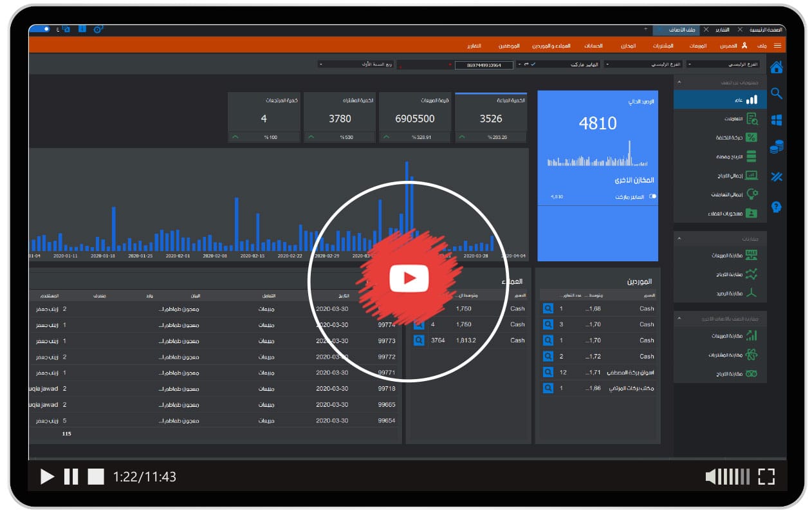Select transaction row 99718
The image size is (812, 513).
coord(213,389)
